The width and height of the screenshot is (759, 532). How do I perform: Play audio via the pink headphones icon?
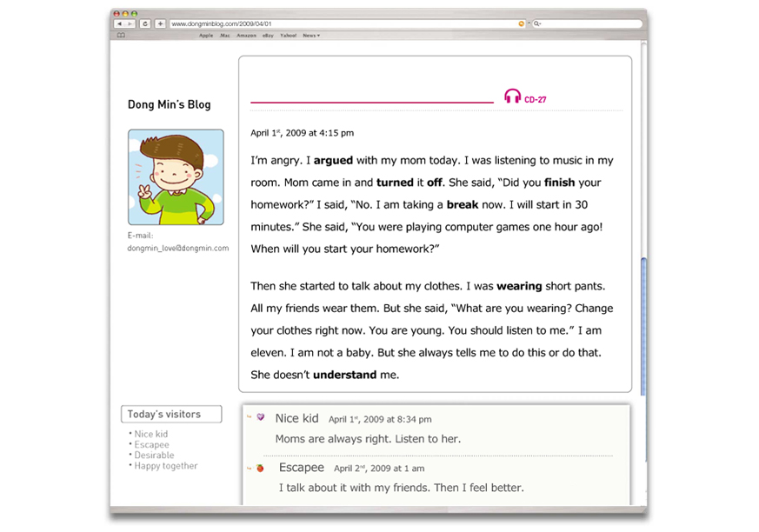tap(513, 96)
